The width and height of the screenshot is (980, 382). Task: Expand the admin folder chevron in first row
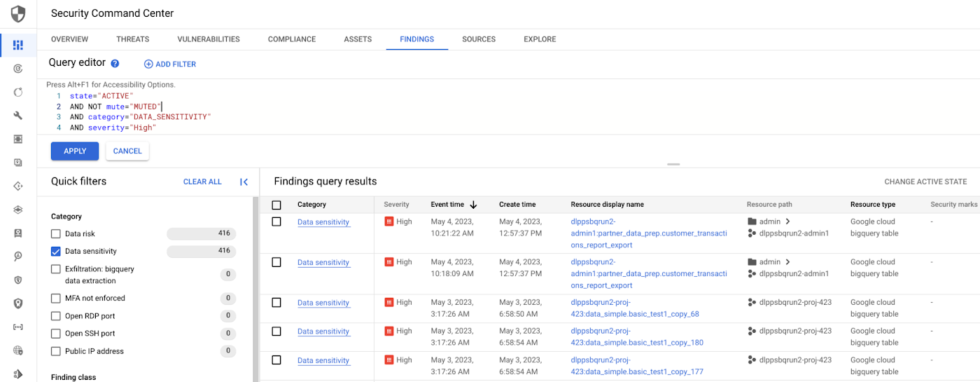(788, 221)
